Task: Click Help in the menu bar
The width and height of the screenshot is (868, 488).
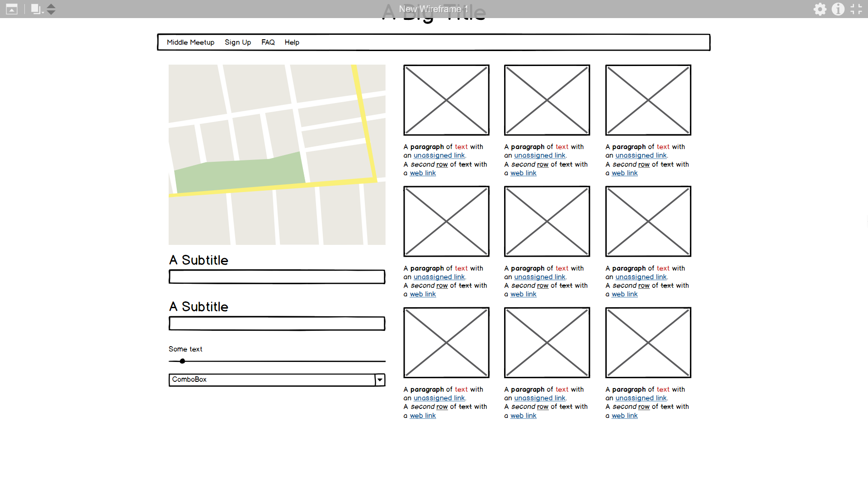Action: click(x=292, y=42)
